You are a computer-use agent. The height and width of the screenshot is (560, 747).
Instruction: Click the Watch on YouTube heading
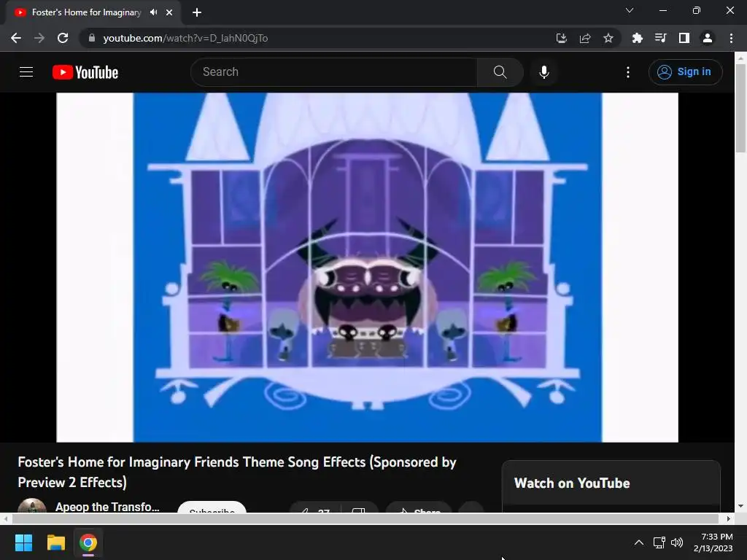pos(572,483)
